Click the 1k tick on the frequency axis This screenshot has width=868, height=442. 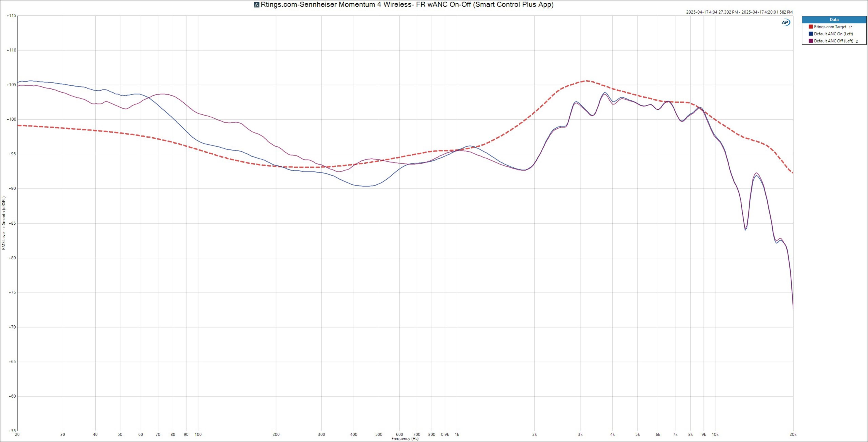click(457, 435)
